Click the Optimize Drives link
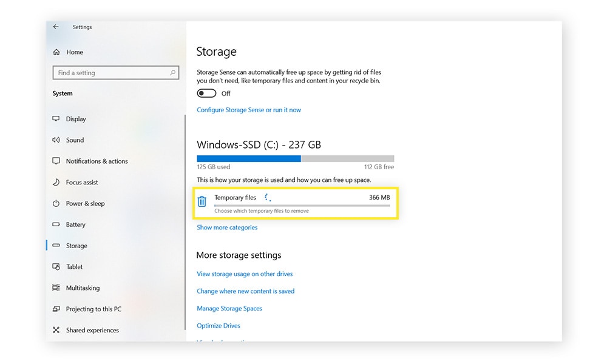607x364 pixels. click(x=219, y=326)
